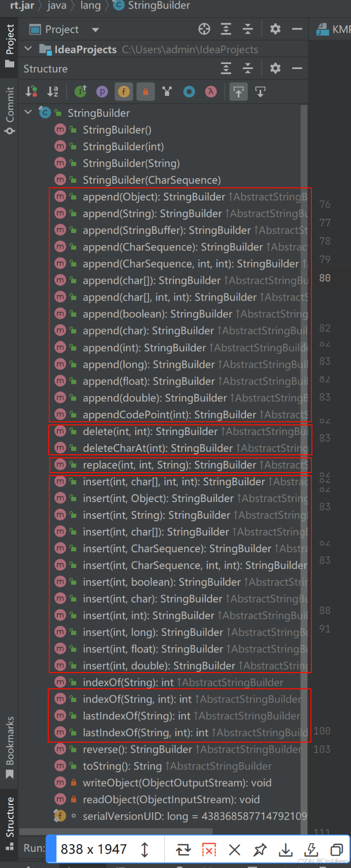Click the Select Opened File locate icon

point(204,29)
